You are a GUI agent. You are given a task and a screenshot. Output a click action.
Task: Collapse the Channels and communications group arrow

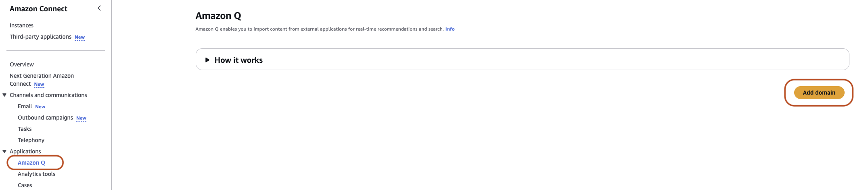coord(4,95)
